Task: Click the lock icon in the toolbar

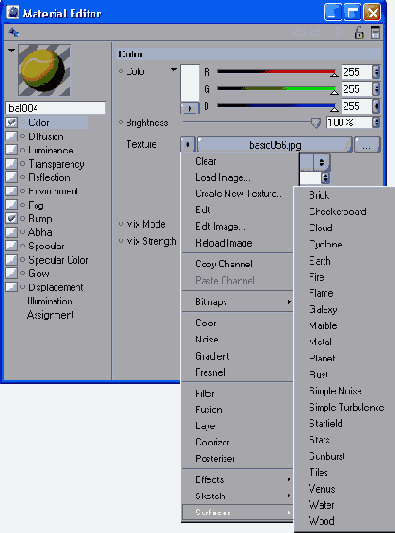Action: pos(359,33)
